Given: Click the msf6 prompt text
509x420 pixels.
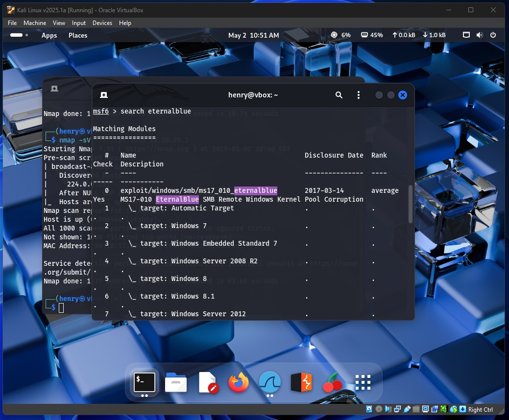Looking at the screenshot, I should 100,111.
